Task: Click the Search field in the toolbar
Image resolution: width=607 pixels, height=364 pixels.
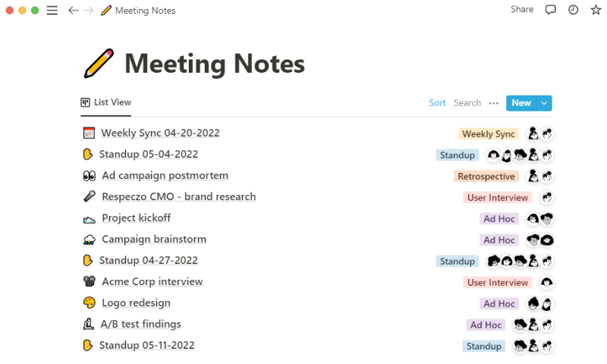Action: [467, 103]
